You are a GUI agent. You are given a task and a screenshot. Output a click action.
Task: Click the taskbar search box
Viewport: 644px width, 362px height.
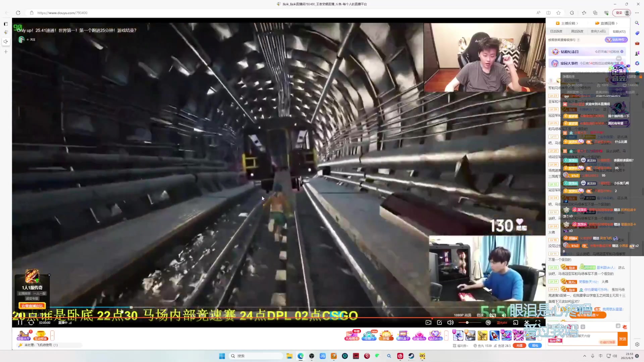point(256,356)
